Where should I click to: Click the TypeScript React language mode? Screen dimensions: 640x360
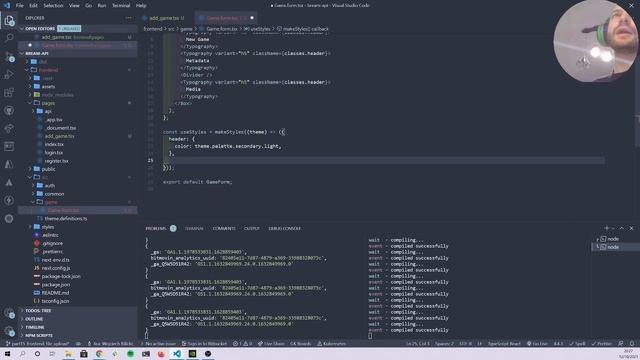[x=504, y=344]
